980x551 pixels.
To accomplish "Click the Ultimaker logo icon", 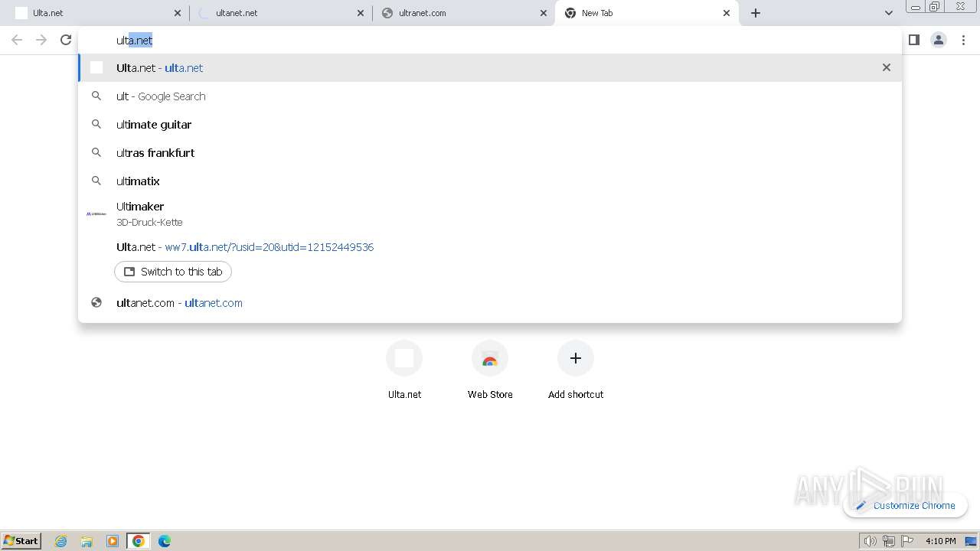I will [x=96, y=214].
